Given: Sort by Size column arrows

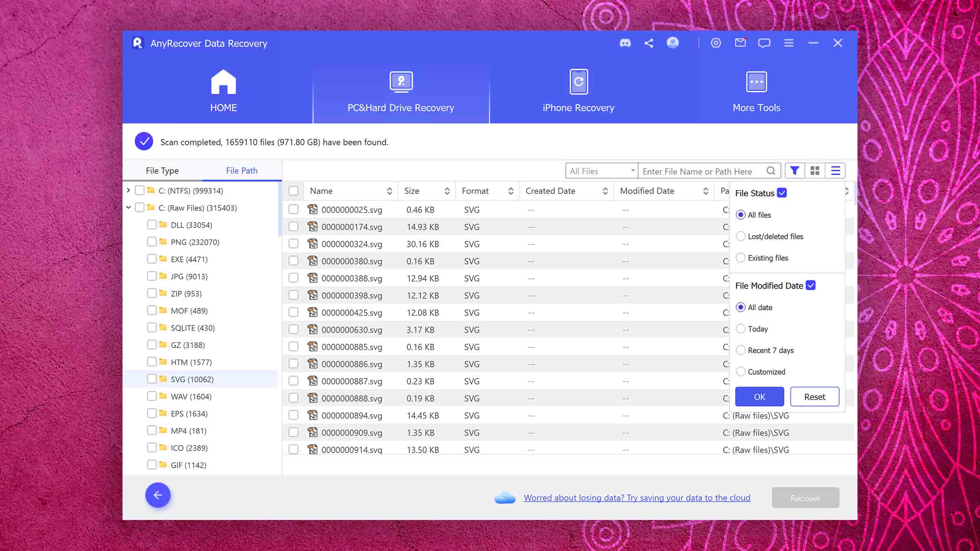Looking at the screenshot, I should tap(447, 191).
